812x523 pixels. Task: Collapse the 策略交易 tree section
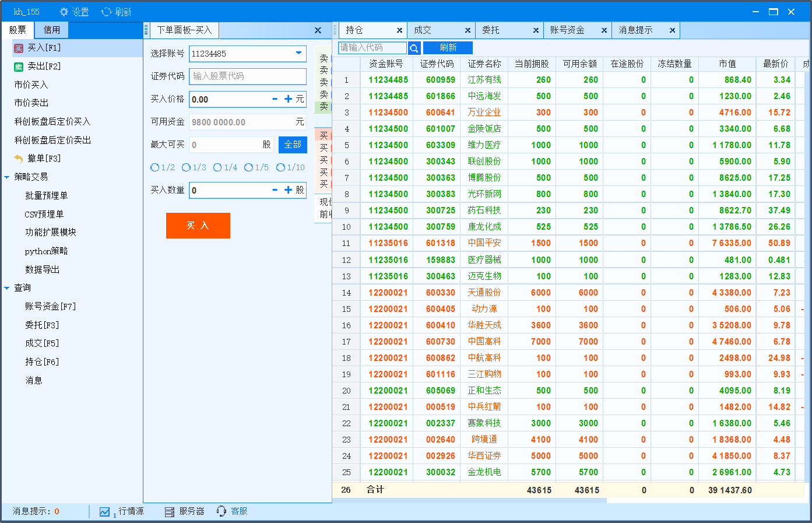tap(7, 177)
